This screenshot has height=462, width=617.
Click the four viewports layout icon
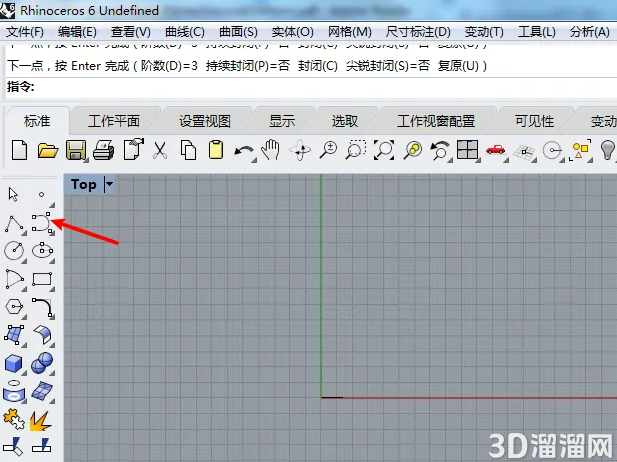click(x=467, y=150)
